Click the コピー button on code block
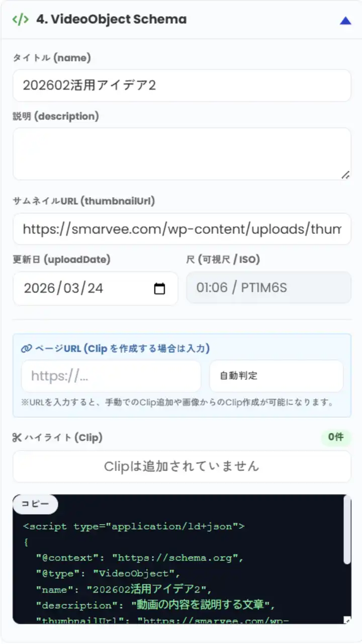 35,505
